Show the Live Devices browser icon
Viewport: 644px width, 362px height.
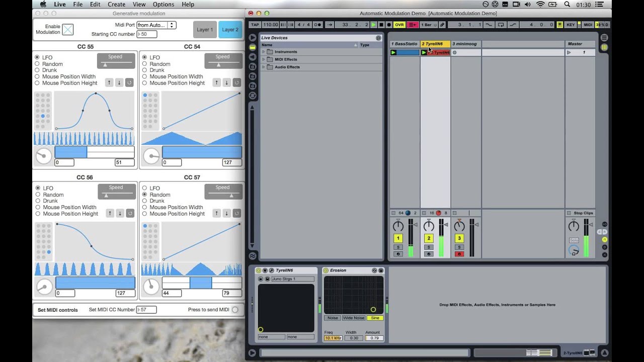pyautogui.click(x=252, y=47)
